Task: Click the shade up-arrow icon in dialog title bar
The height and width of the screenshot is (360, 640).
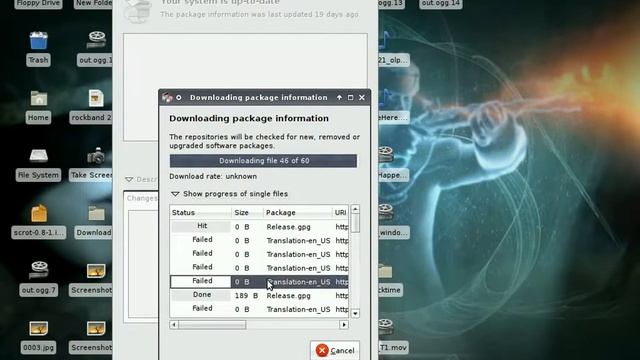Action: coord(339,98)
